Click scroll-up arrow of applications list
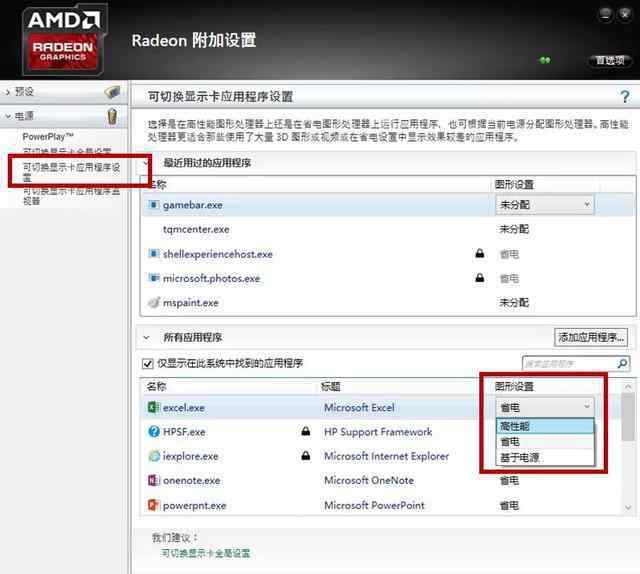Viewport: 640px width, 574px height. point(628,386)
